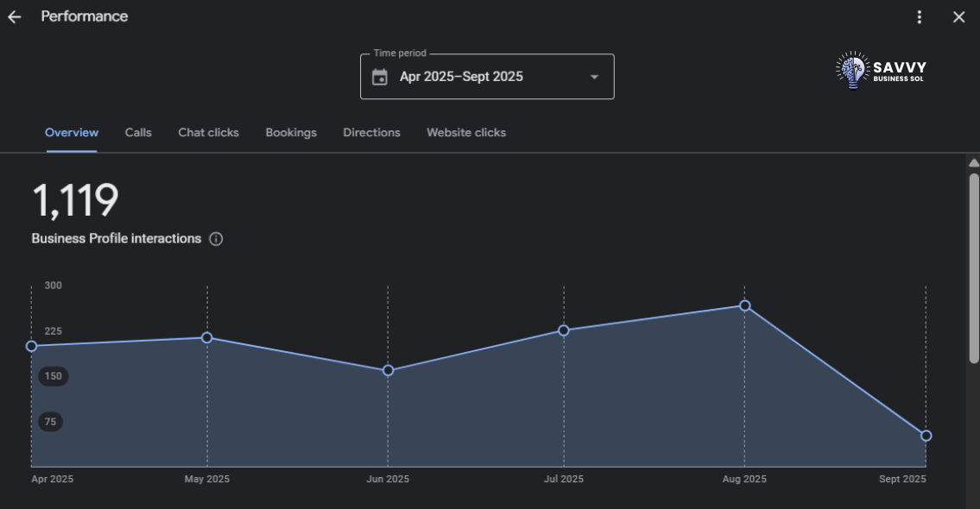Viewport: 980px width, 509px height.
Task: Select the Overview tab
Action: (72, 132)
